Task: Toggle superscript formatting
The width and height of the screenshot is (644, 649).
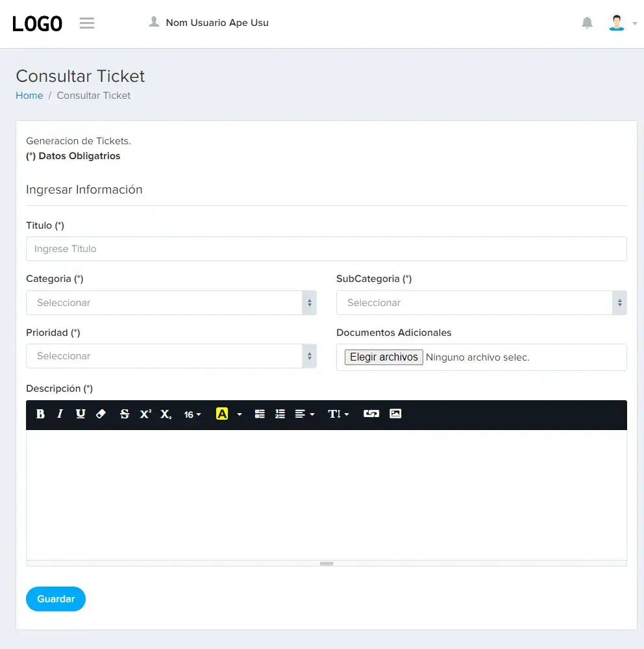Action: coord(145,414)
